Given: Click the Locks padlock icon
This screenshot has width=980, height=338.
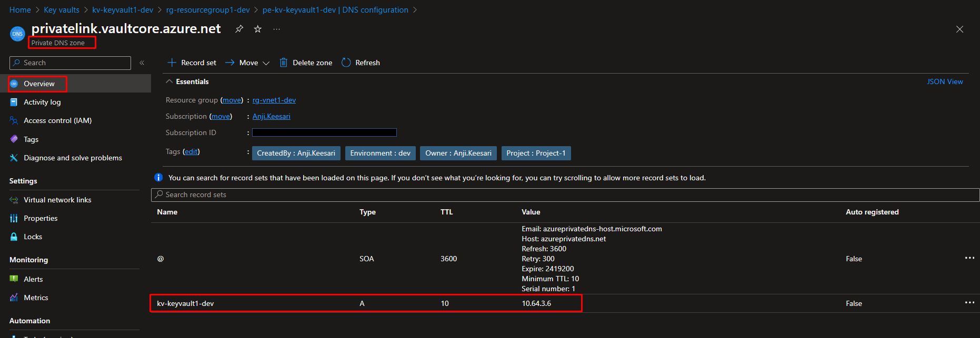Looking at the screenshot, I should click(14, 237).
